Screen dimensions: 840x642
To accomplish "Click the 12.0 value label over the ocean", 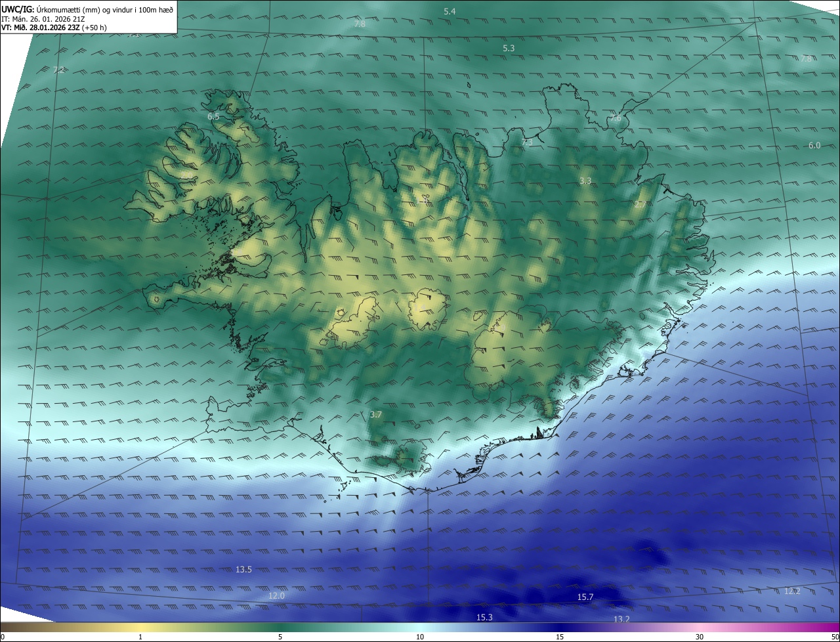I will pos(277,595).
